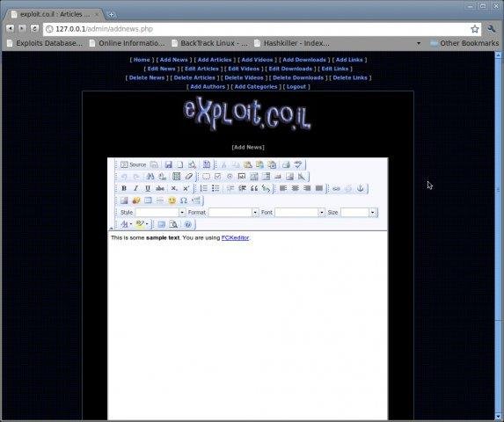This screenshot has height=422, width=504.
Task: Click the Insert Page Break icon
Action: [196, 200]
